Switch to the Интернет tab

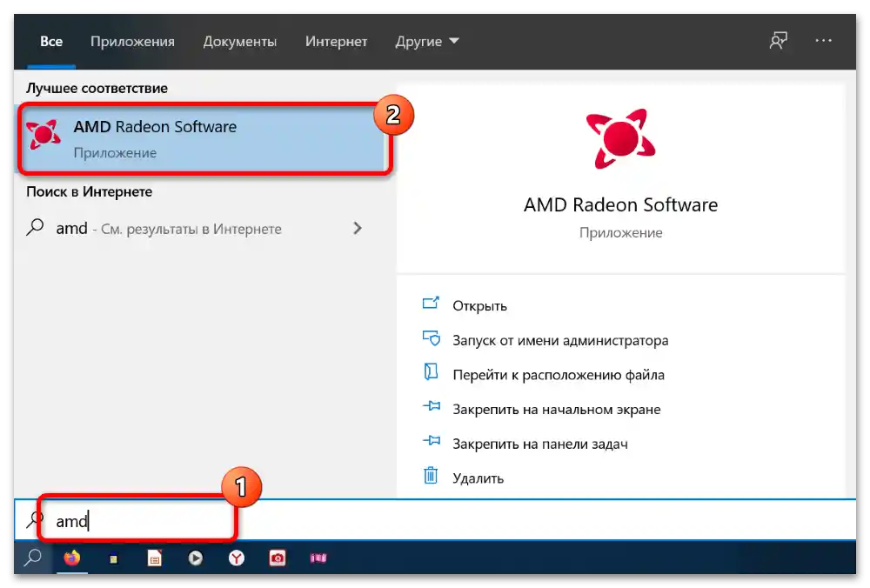(336, 42)
